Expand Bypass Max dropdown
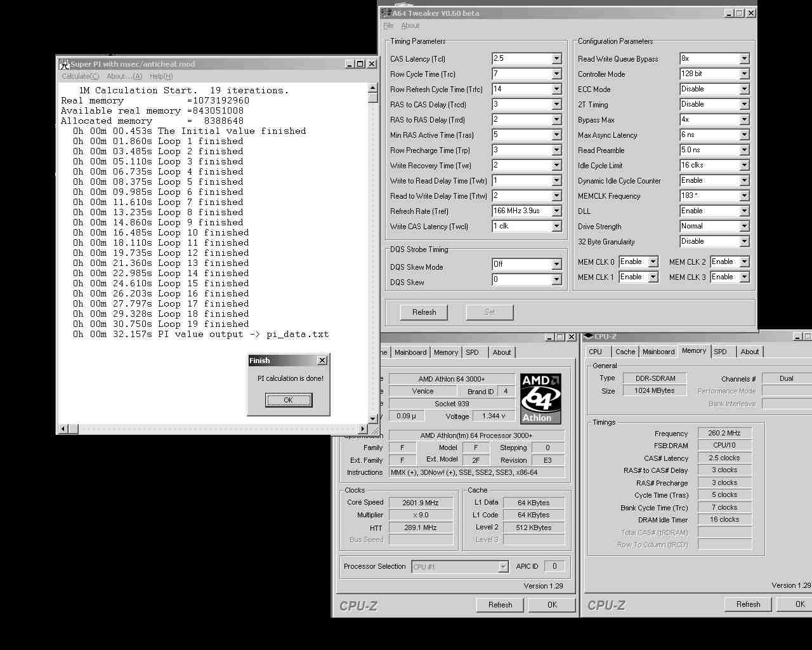Viewport: 812px width, 650px height. [x=744, y=119]
